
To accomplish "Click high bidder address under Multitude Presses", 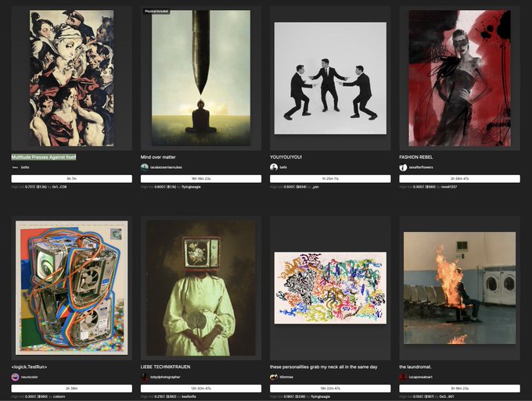I will click(59, 187).
